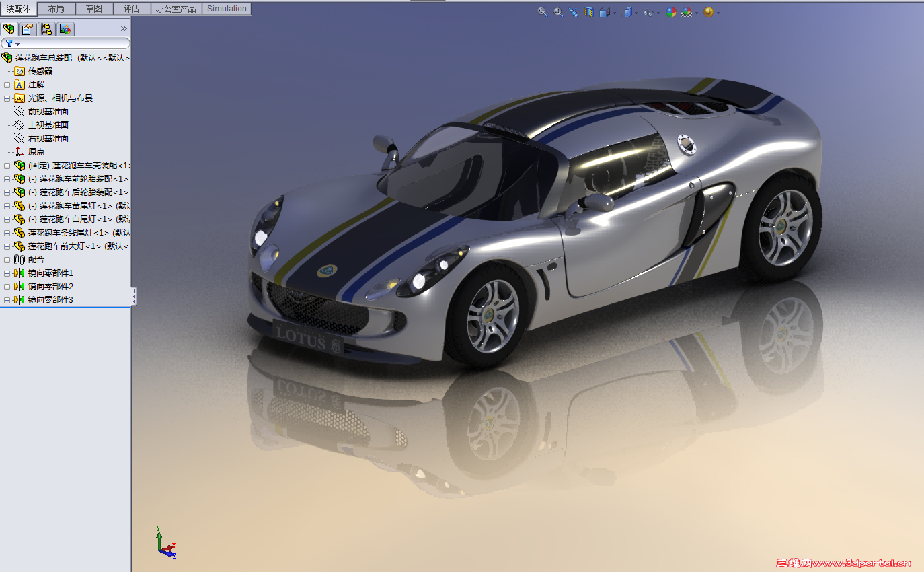Click the tree filter funnel icon
Screen dimensions: 924x572
[9, 43]
